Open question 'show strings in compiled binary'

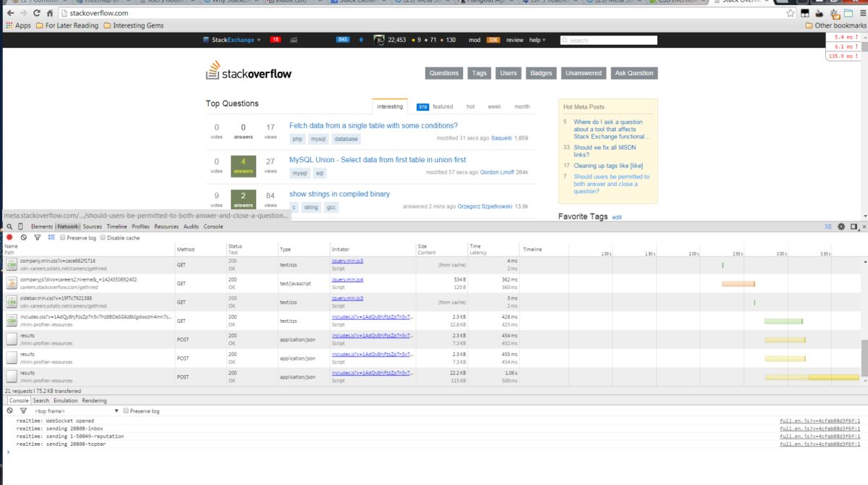coord(339,194)
